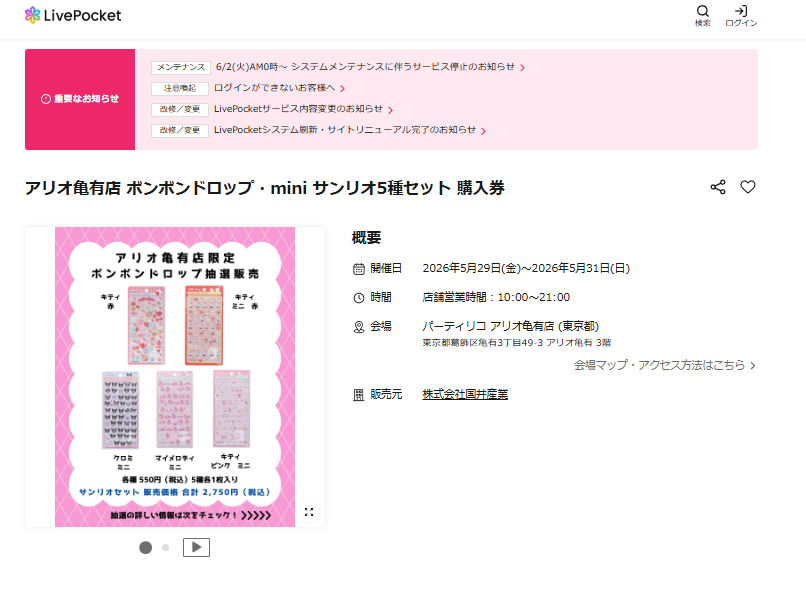This screenshot has width=806, height=591.
Task: Open the LivePocket home logo
Action: click(73, 15)
